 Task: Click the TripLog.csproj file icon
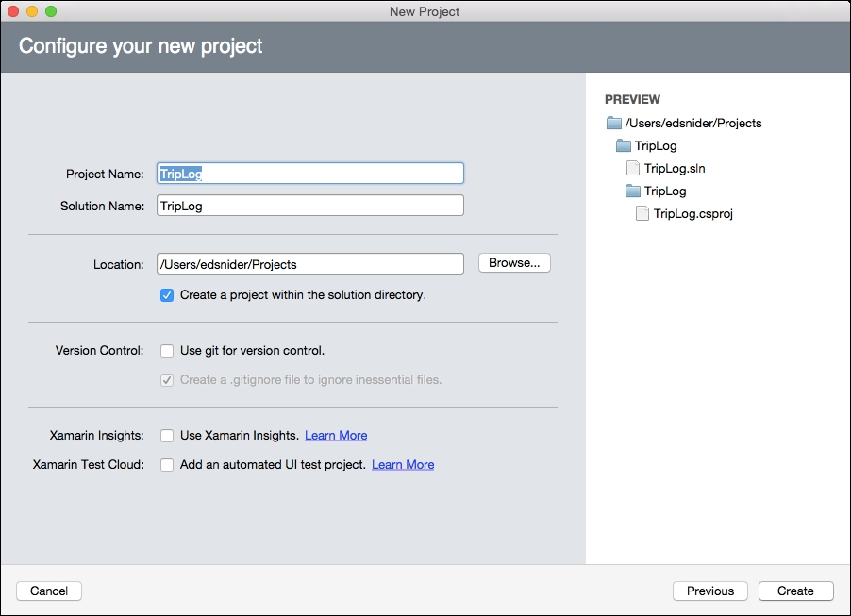[x=642, y=213]
